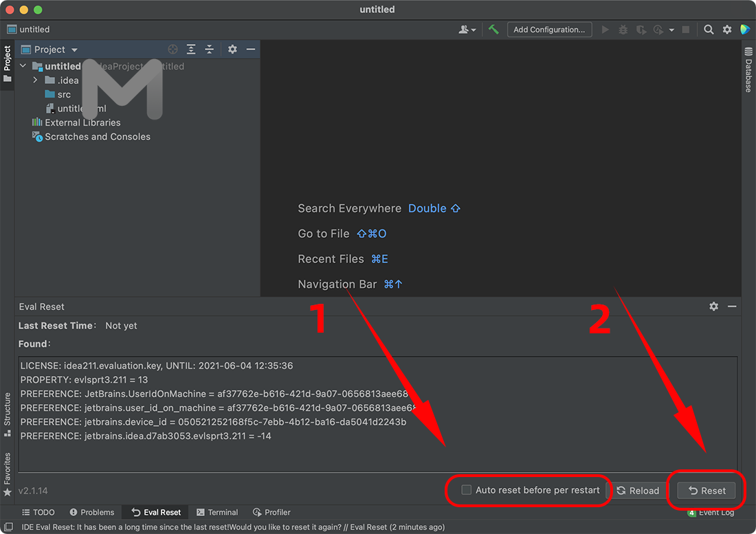Click the Run with Coverage icon
This screenshot has width=756, height=534.
[641, 30]
